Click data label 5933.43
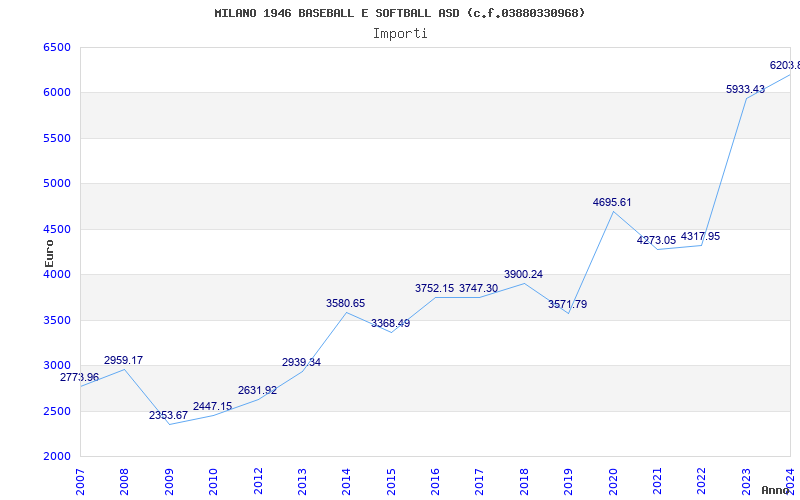This screenshot has width=800, height=500. click(x=745, y=89)
